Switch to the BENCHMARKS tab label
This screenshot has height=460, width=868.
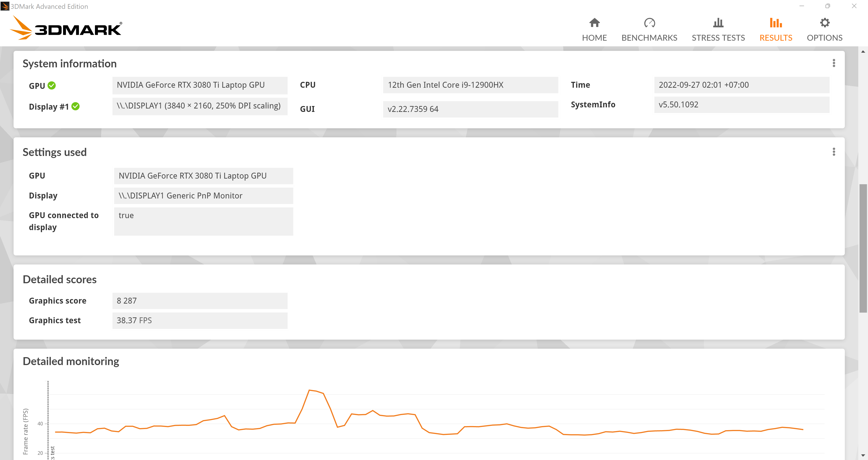pyautogui.click(x=649, y=38)
